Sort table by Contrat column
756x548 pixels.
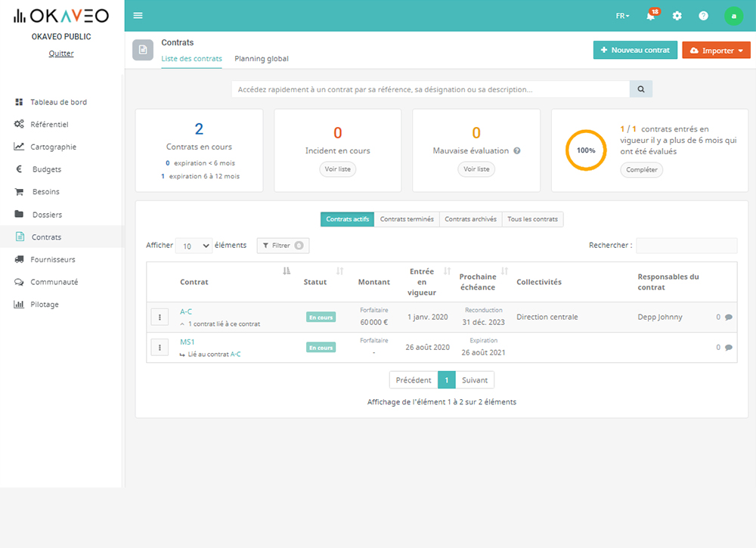pyautogui.click(x=287, y=271)
